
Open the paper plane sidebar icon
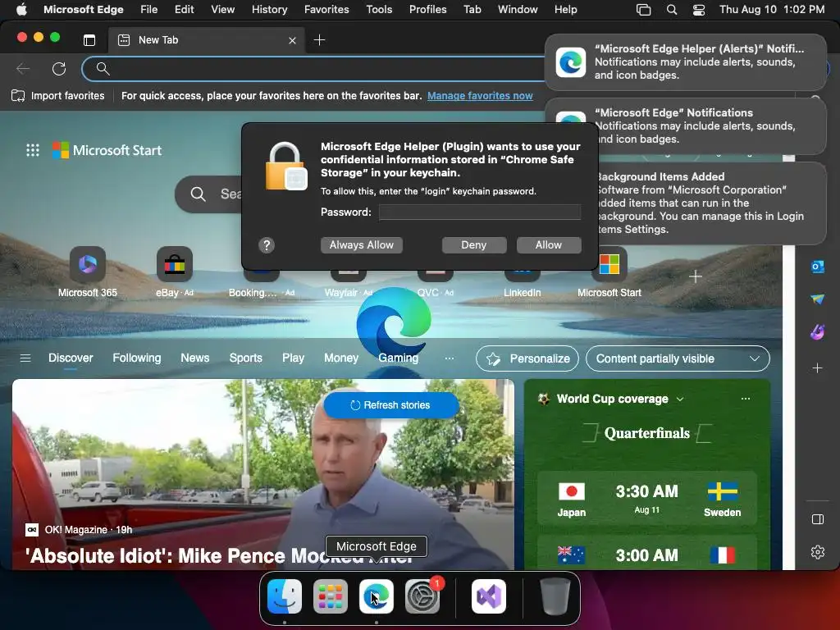818,299
